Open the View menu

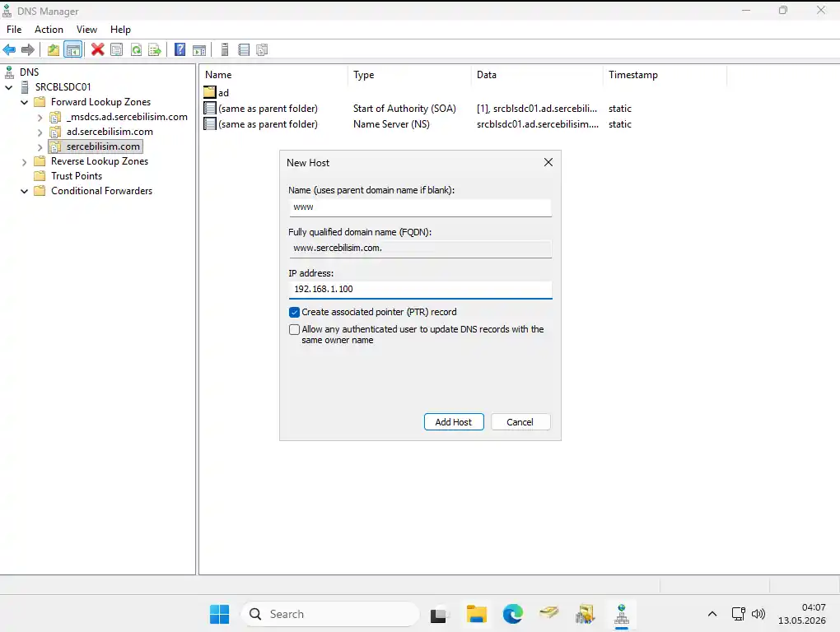[x=86, y=30]
